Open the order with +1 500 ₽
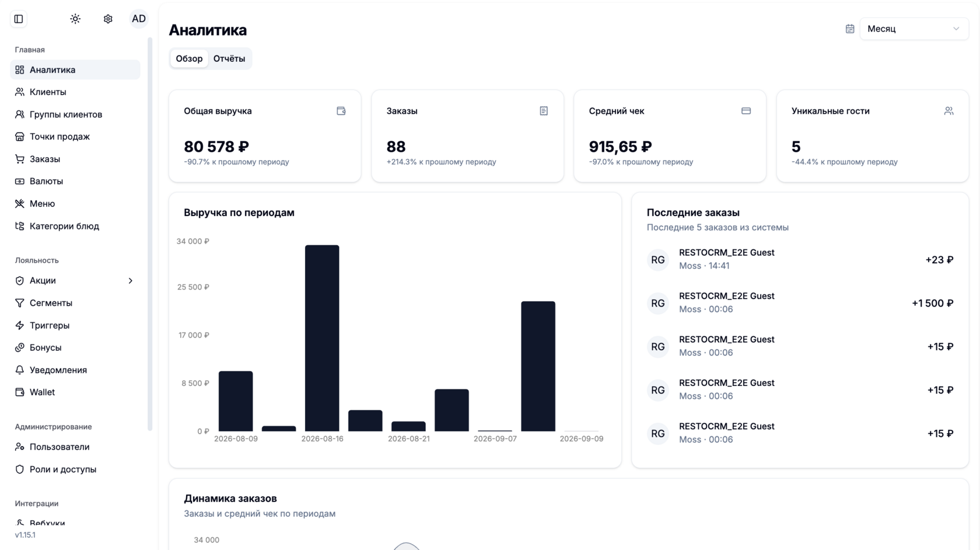980x550 pixels. point(800,303)
